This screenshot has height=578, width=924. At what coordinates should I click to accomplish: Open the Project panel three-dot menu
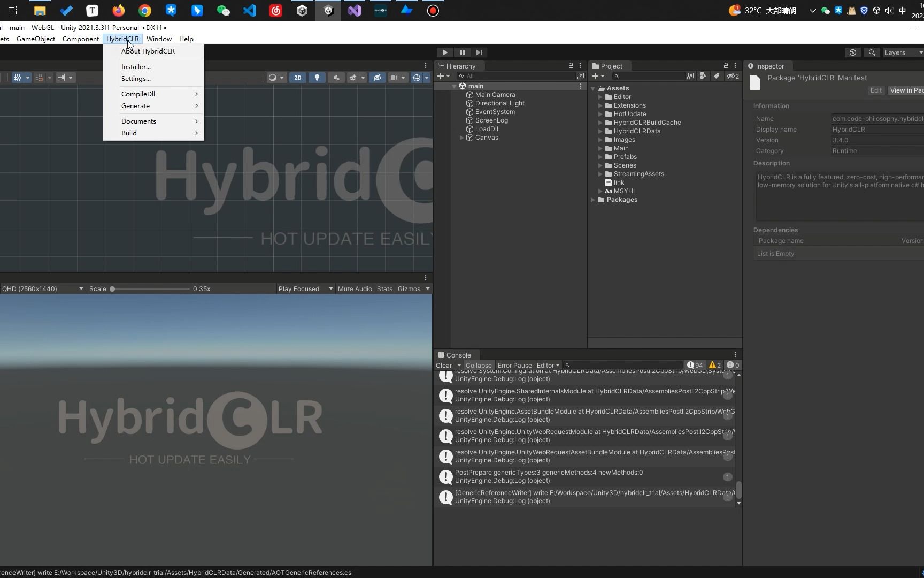(x=735, y=65)
